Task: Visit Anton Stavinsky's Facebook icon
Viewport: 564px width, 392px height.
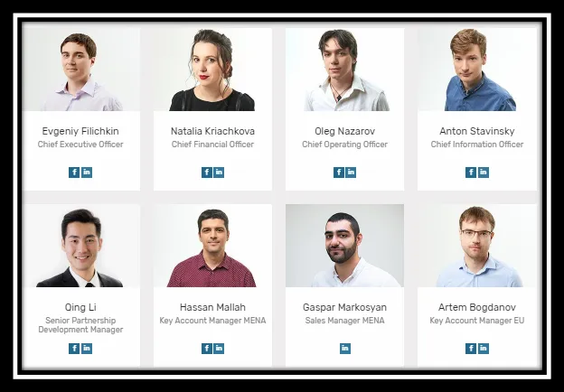Action: click(x=471, y=173)
